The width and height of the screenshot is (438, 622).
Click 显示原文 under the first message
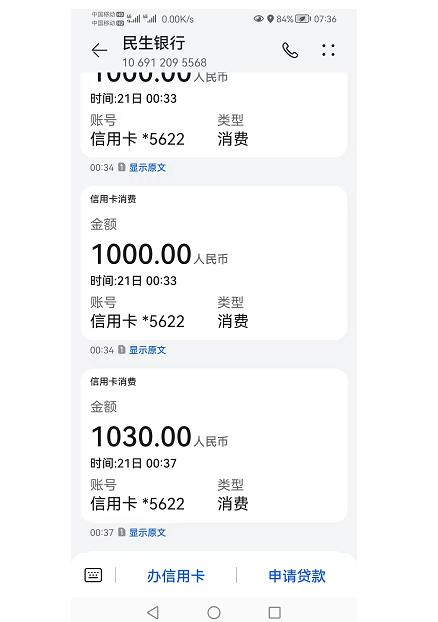coord(147,167)
